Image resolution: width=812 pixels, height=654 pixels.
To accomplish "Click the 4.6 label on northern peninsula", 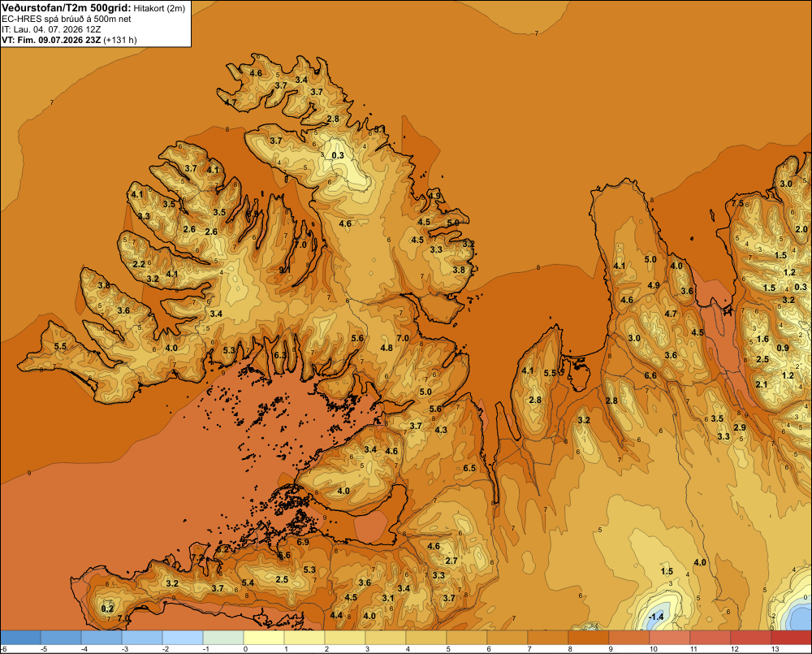I will [256, 73].
